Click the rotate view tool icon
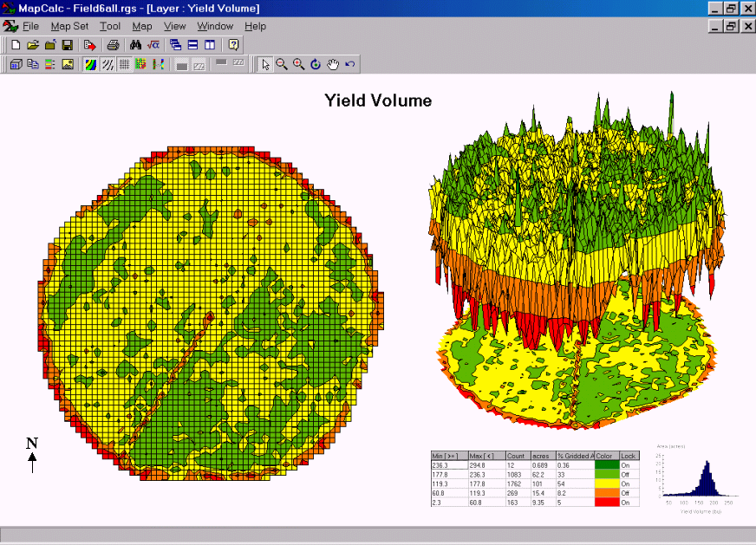This screenshot has height=545, width=756. (x=316, y=64)
